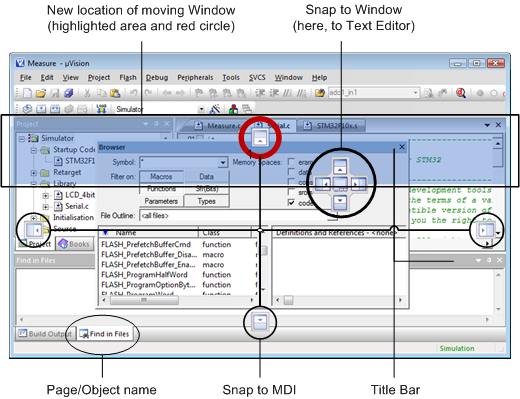Uncheck the code memory space checkbox
The height and width of the screenshot is (399, 520).
(x=291, y=202)
